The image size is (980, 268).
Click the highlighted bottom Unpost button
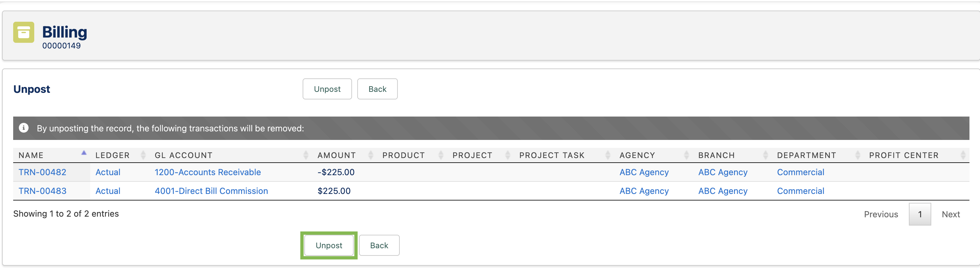tap(329, 246)
